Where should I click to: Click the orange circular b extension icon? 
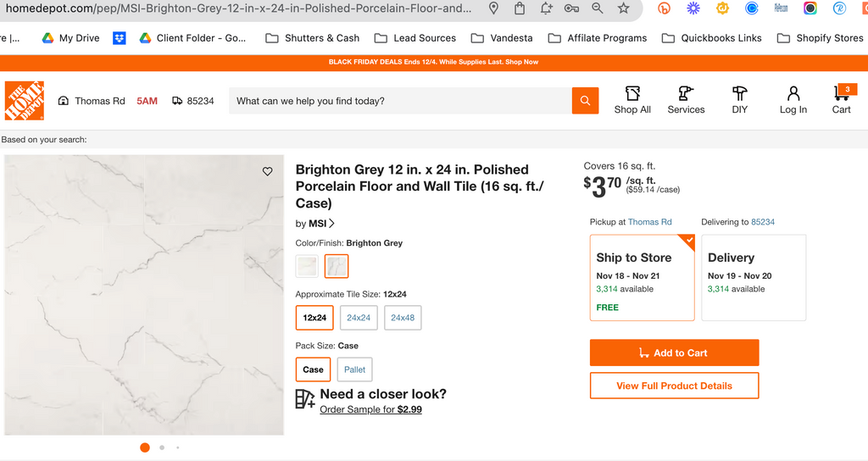pyautogui.click(x=664, y=8)
